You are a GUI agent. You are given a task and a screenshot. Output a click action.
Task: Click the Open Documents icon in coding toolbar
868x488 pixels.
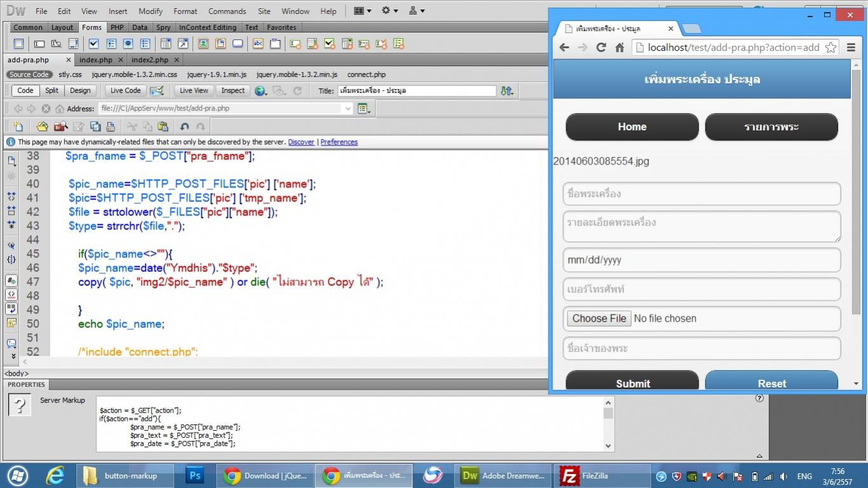[11, 161]
